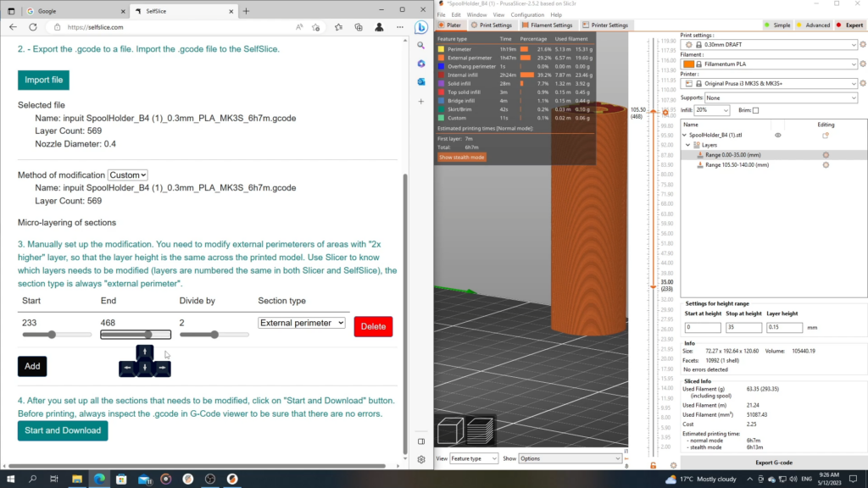
Task: Click Start slider thumb at 233
Action: pos(52,335)
